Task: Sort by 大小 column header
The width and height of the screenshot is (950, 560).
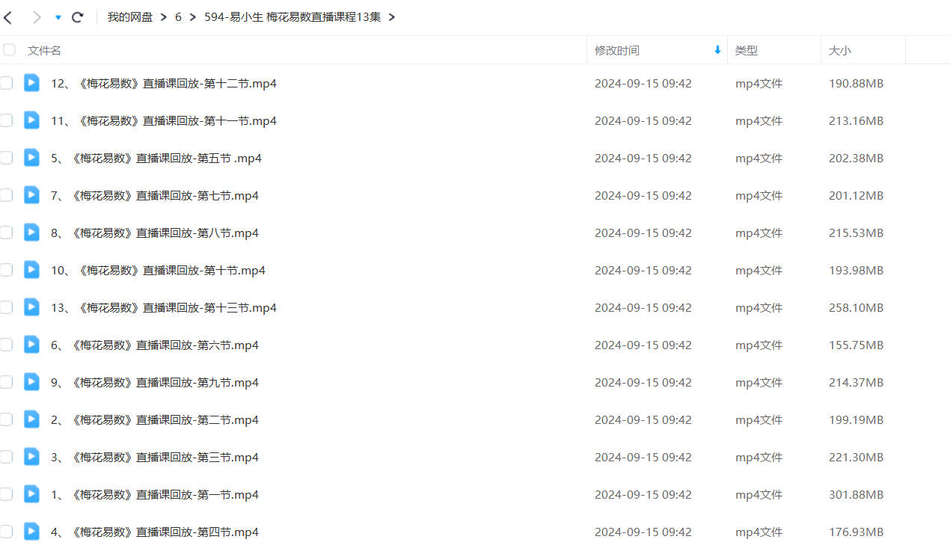Action: 840,50
